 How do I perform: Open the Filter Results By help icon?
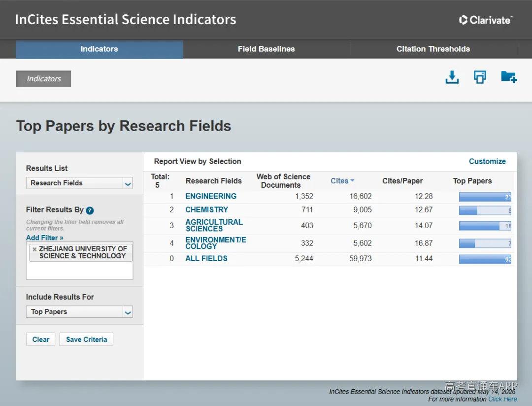coord(90,210)
